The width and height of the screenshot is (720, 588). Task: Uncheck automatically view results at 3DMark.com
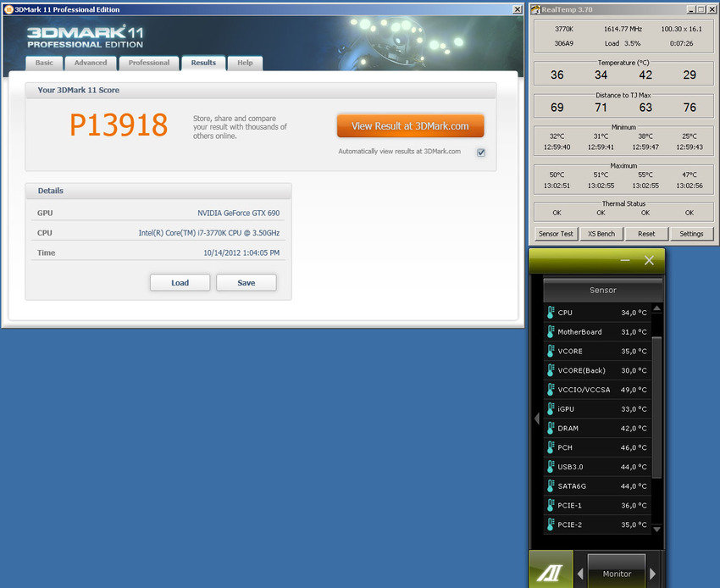click(481, 153)
